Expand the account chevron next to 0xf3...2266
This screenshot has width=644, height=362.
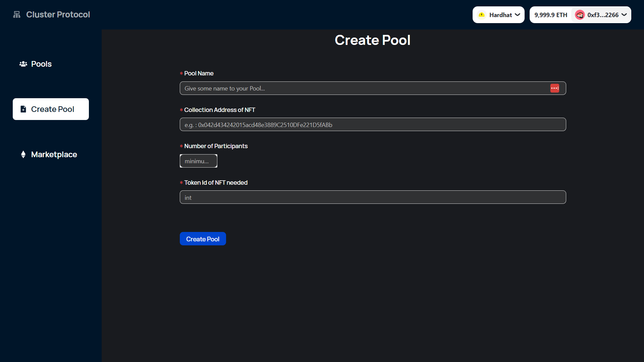(x=624, y=15)
